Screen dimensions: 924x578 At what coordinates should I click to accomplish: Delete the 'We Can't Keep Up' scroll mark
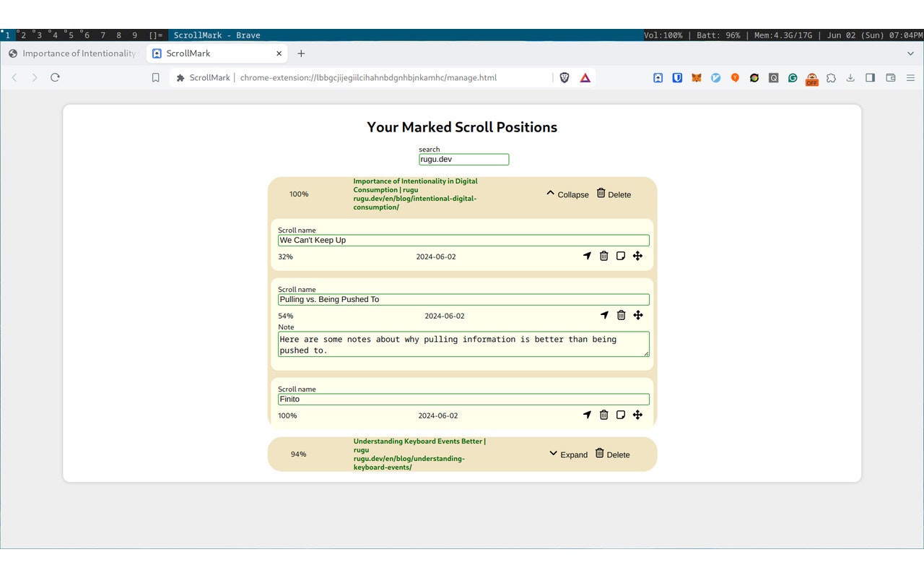click(x=604, y=256)
